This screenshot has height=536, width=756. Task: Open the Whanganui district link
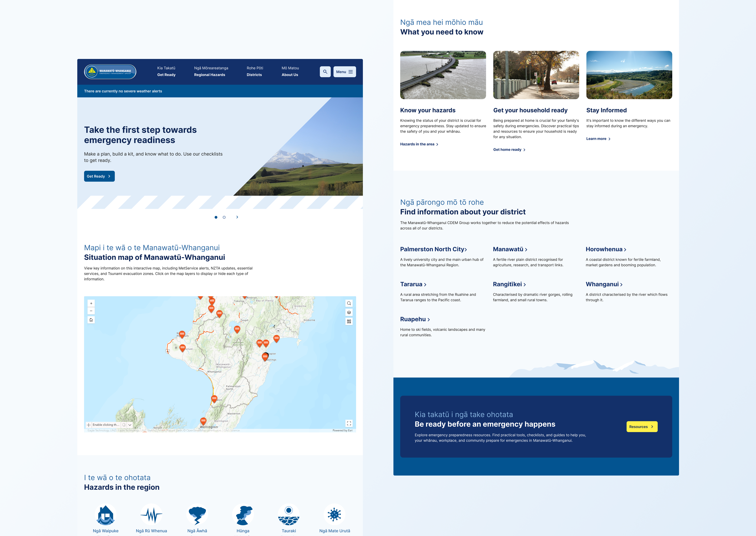(604, 284)
